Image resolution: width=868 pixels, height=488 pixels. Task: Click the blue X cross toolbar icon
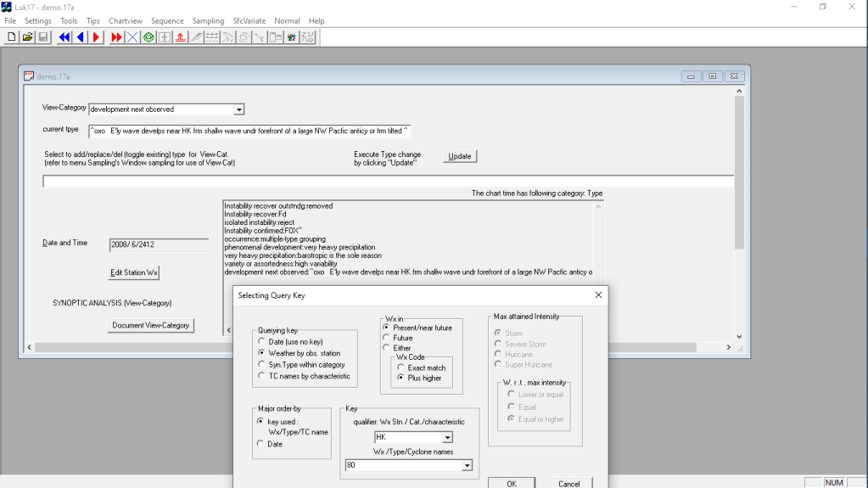(132, 37)
